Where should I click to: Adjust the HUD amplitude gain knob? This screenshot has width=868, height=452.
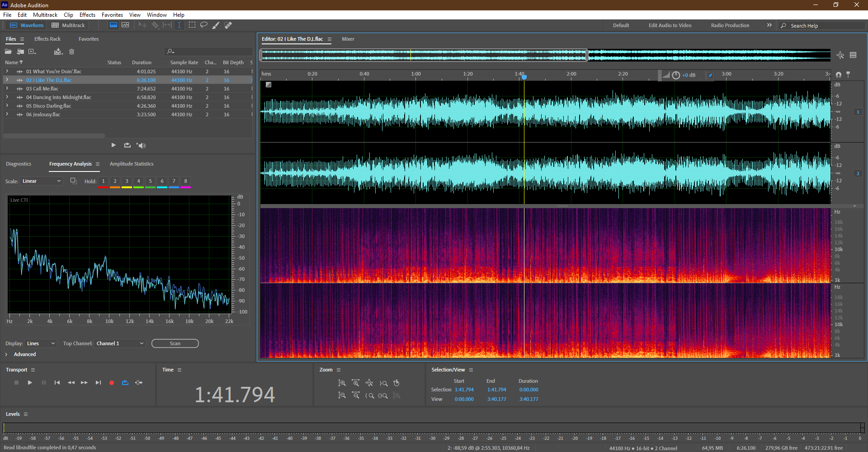(676, 75)
